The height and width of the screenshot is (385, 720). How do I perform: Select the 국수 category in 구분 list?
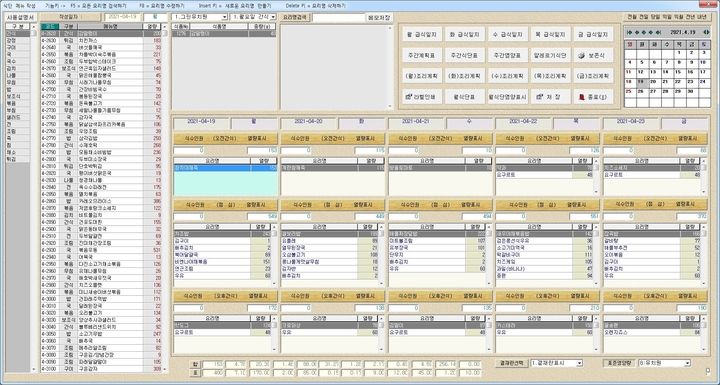point(18,61)
